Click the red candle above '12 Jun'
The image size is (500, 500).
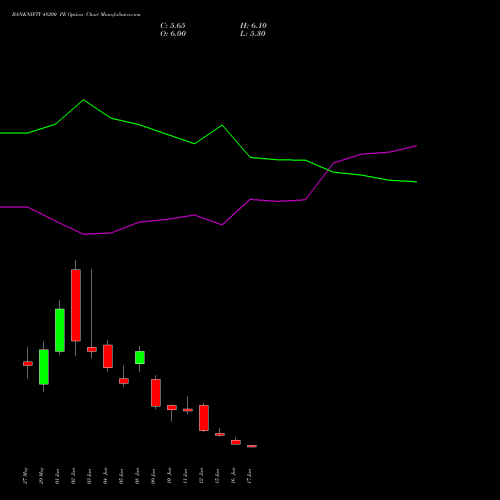(x=204, y=418)
